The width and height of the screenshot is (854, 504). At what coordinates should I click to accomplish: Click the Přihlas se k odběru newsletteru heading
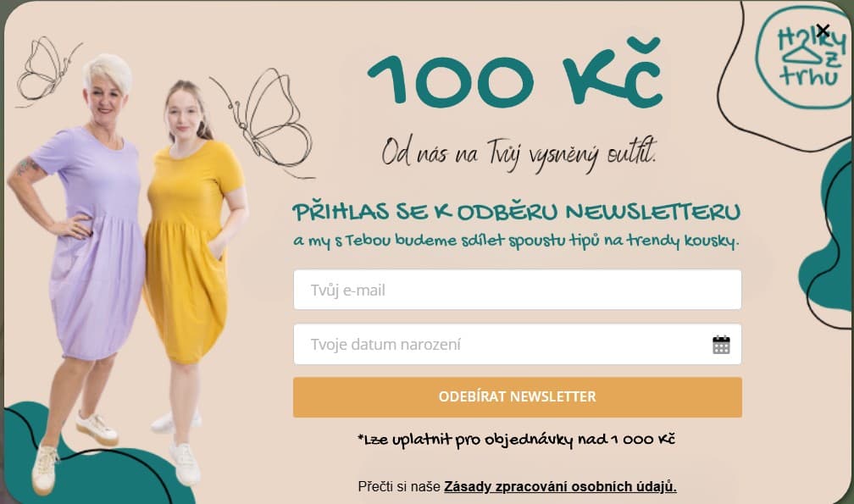516,212
